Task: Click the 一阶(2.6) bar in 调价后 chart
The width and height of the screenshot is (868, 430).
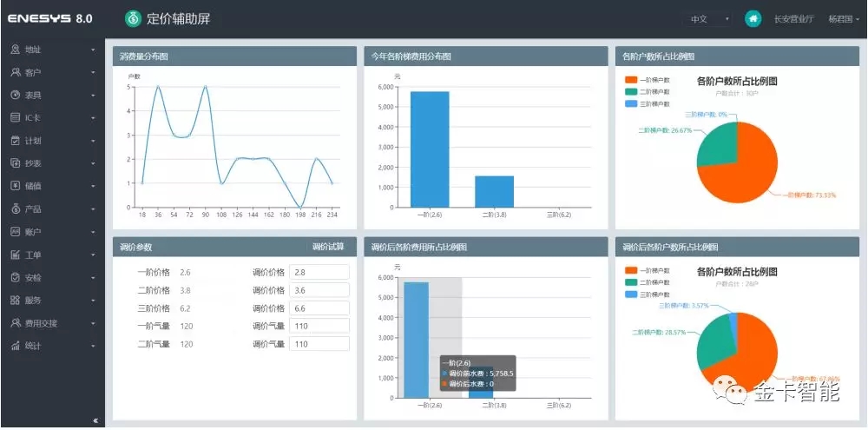Action: pyautogui.click(x=417, y=340)
